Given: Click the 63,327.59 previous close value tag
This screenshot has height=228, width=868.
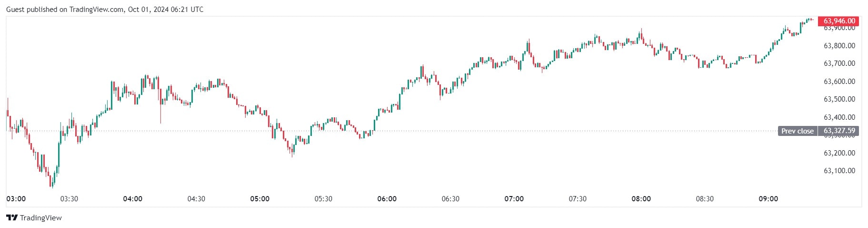Looking at the screenshot, I should (839, 131).
